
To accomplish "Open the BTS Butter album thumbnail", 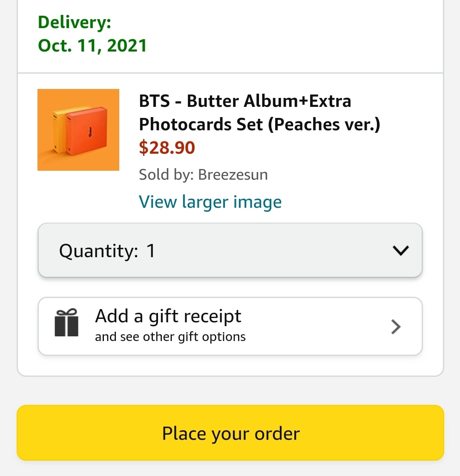I will coord(78,130).
